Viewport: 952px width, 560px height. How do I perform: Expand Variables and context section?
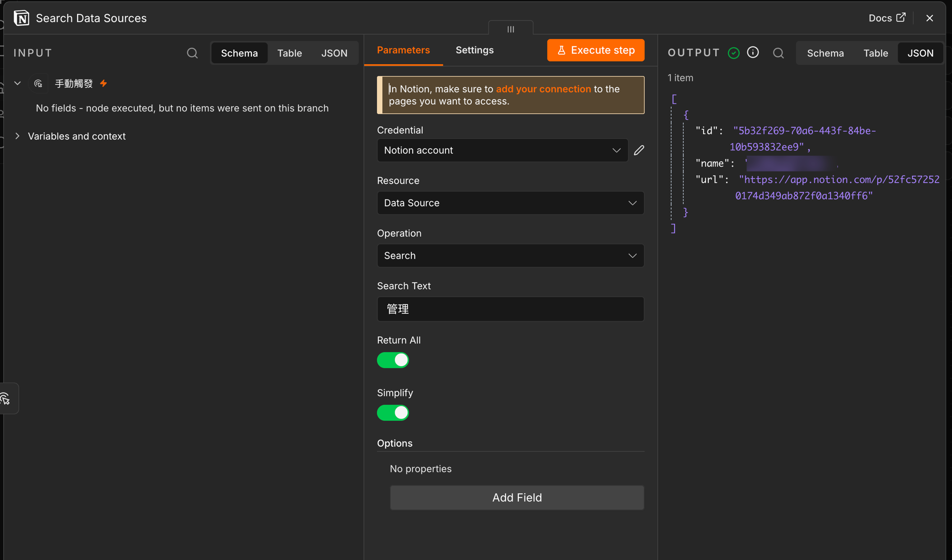point(18,136)
